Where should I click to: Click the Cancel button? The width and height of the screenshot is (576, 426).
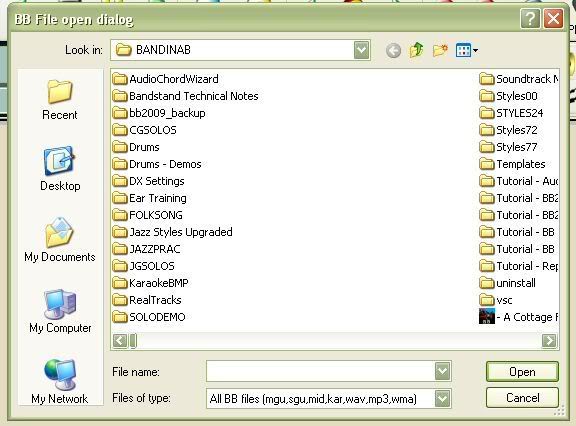(x=522, y=398)
